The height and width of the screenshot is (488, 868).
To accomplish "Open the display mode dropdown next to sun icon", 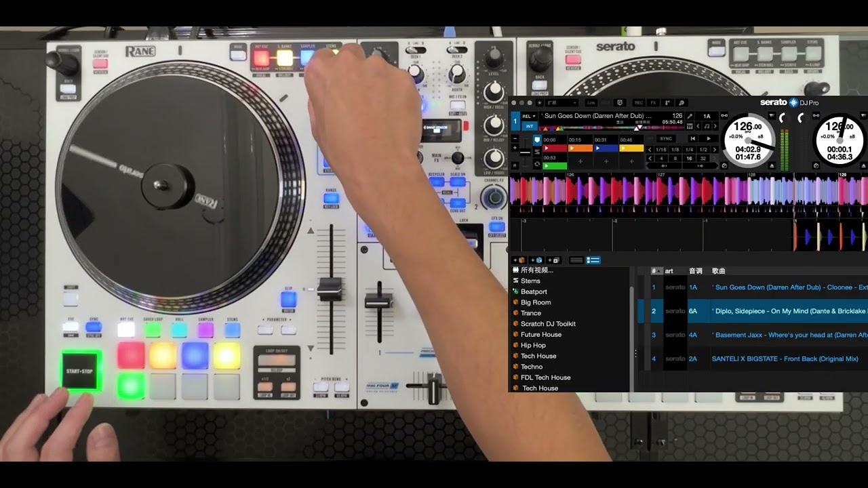I will tap(562, 103).
